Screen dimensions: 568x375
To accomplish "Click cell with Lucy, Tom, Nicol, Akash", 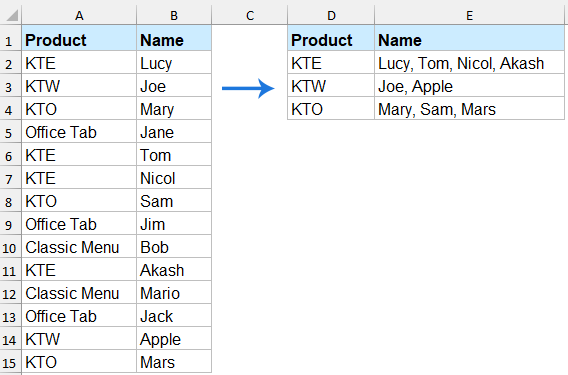I will tap(469, 63).
